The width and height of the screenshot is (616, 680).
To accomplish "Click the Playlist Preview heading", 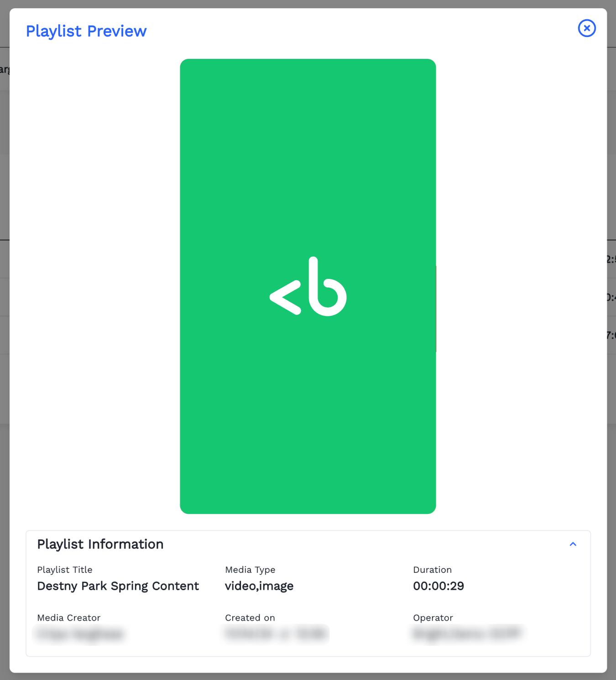I will pos(86,31).
